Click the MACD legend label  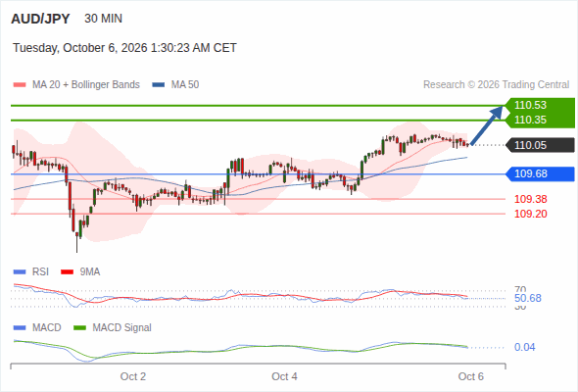click(x=47, y=328)
